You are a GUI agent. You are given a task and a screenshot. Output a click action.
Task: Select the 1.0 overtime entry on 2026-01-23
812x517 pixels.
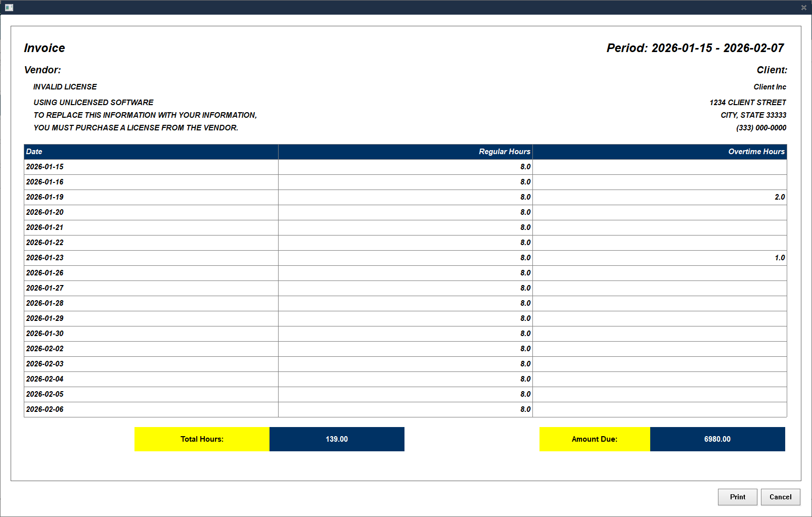pos(780,258)
